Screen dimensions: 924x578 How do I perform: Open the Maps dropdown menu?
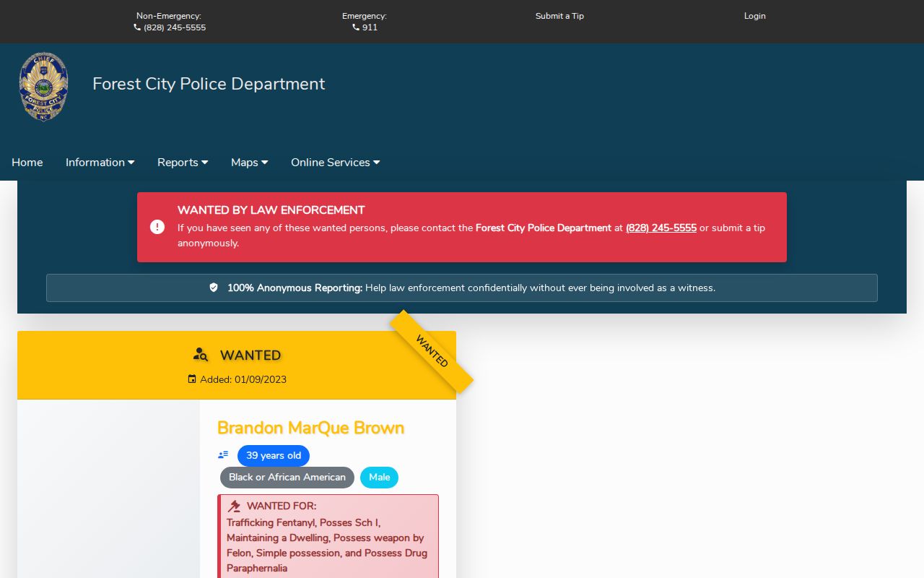249,163
